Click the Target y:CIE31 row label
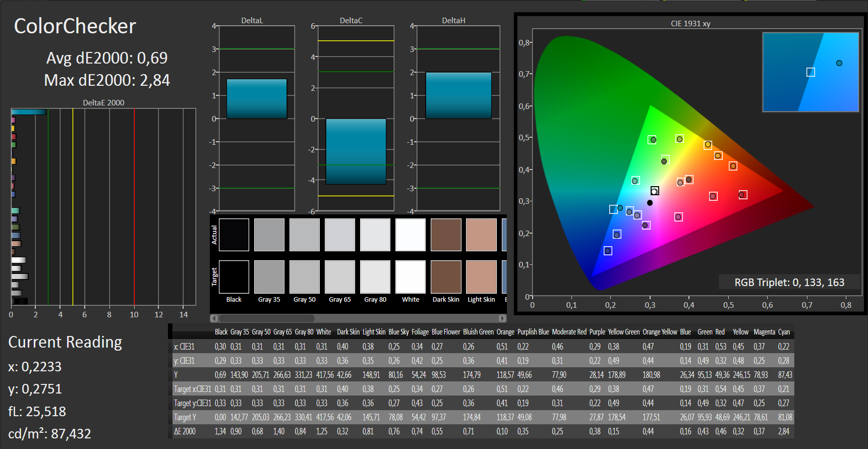Screen dimensions: 868x449 coord(192,403)
